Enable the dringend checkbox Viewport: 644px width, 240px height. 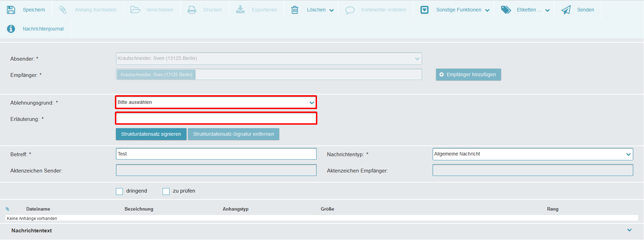click(x=119, y=192)
